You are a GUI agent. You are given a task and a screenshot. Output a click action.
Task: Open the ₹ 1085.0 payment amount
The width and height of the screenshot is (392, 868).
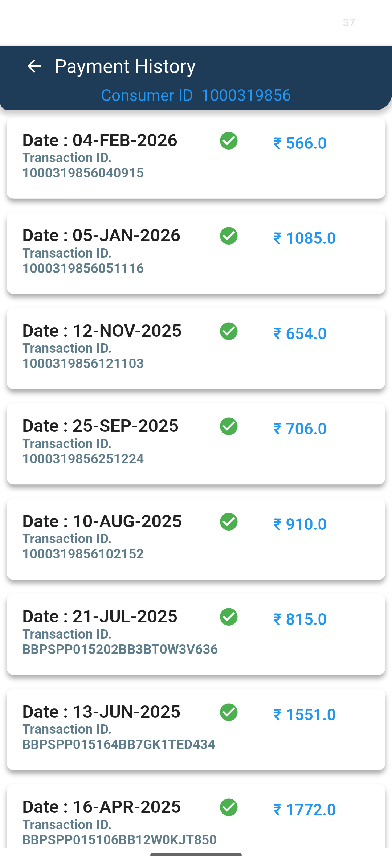coord(304,238)
